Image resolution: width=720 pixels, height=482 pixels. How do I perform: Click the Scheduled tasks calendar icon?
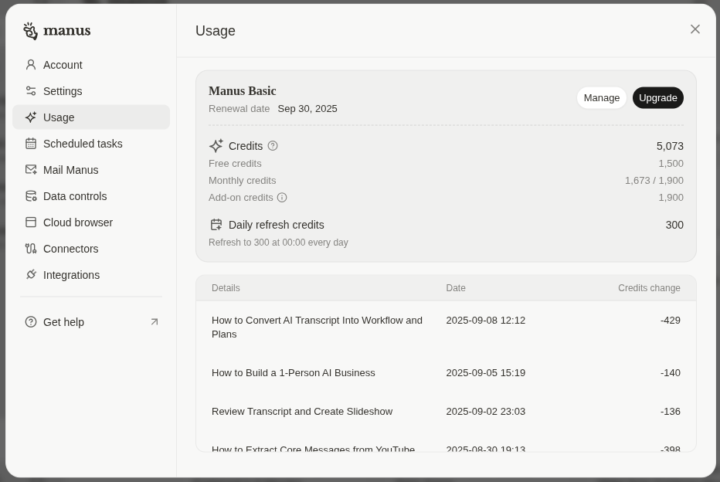31,143
